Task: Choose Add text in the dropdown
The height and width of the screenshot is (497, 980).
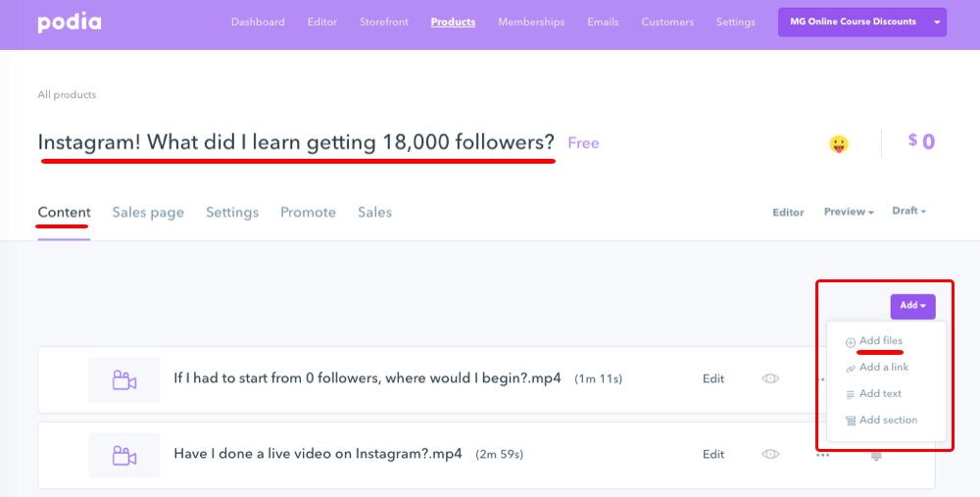Action: tap(879, 394)
